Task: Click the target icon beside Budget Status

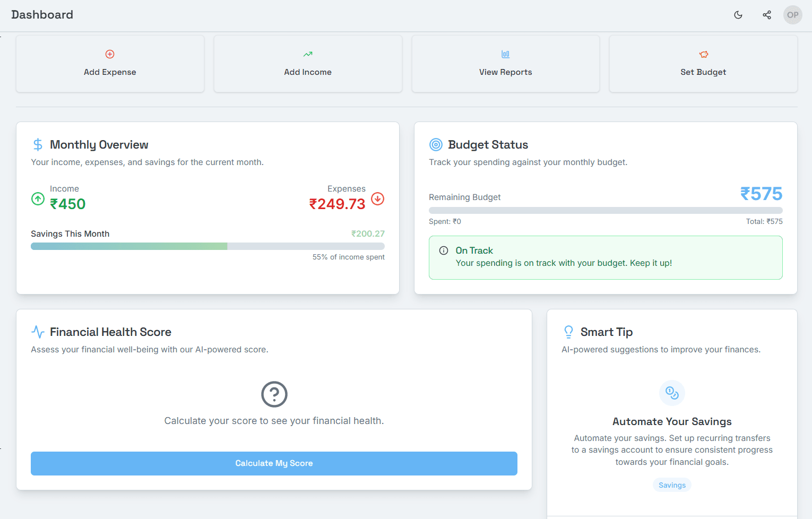Action: (436, 144)
